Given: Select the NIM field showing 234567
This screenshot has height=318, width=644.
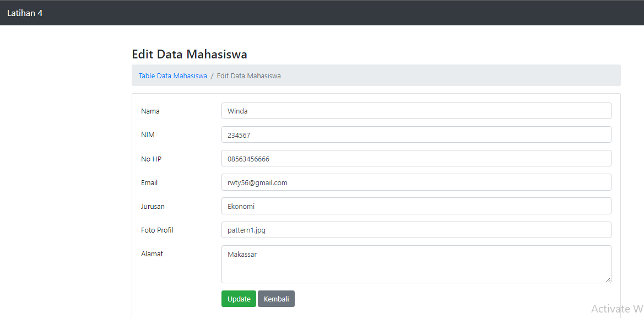Looking at the screenshot, I should pos(416,134).
